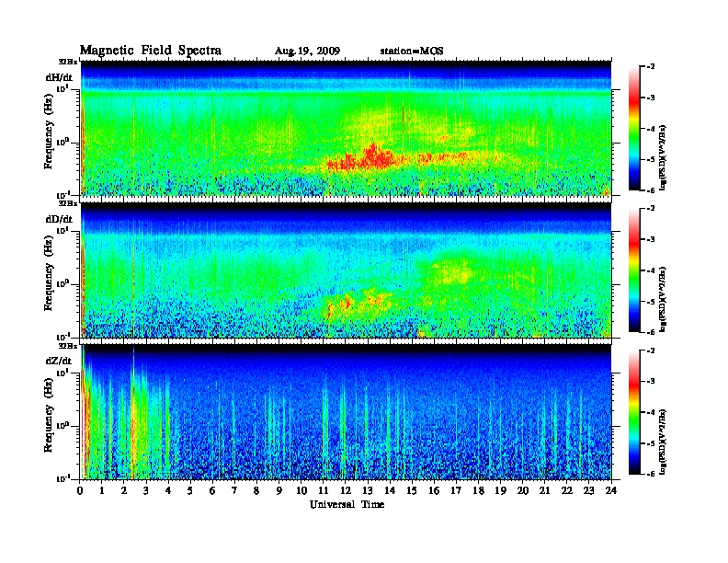This screenshot has height=563, width=728.
Task: Click the 'station=MOS' label
Action: [412, 52]
